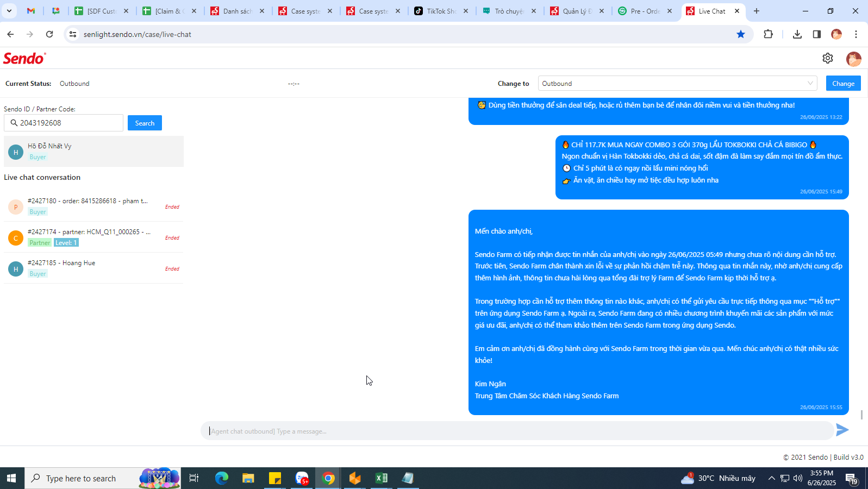Click the Tokbokki combo promotion message
Screen dimensions: 868x489
[x=702, y=167]
